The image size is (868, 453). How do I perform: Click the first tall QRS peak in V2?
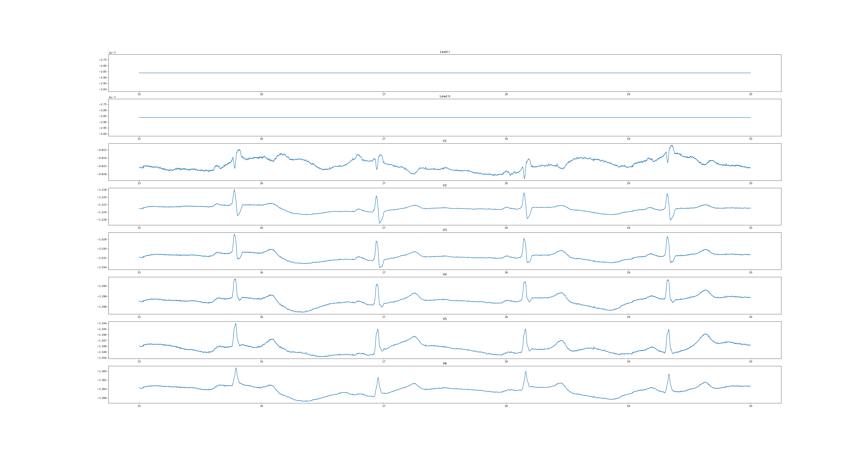point(234,190)
